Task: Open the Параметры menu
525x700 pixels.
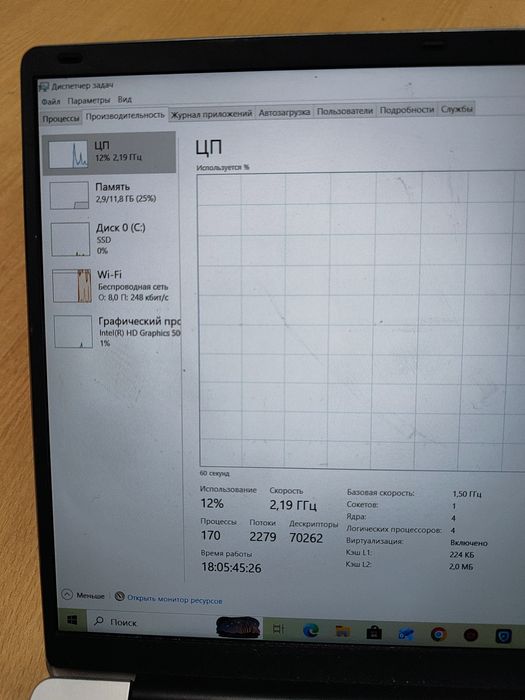Action: click(x=89, y=100)
